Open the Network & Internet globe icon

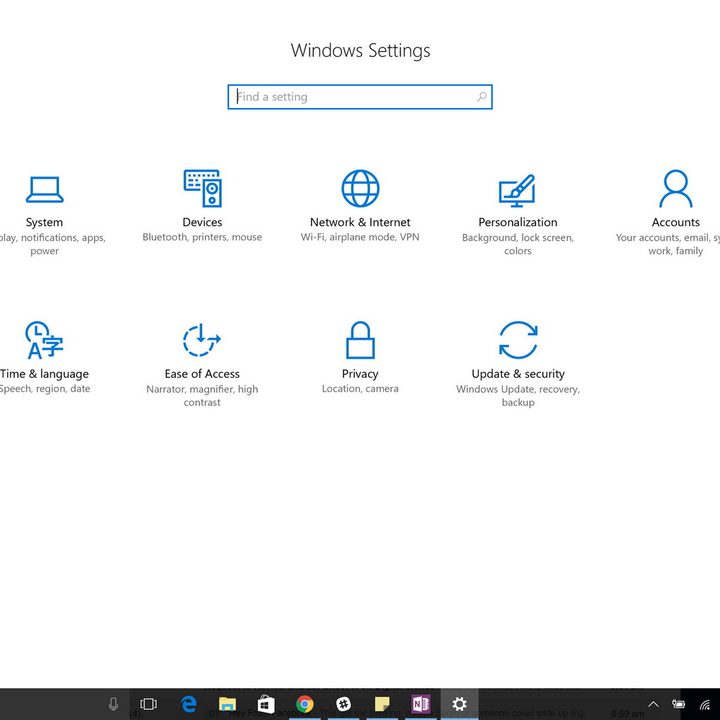pyautogui.click(x=360, y=188)
